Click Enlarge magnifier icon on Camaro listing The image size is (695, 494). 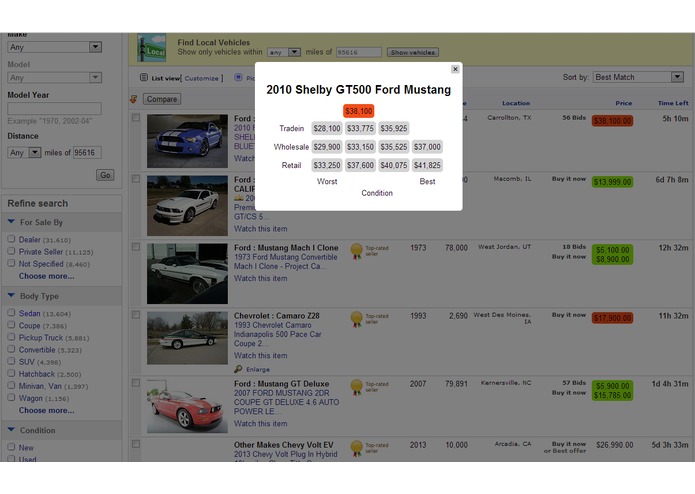point(238,369)
